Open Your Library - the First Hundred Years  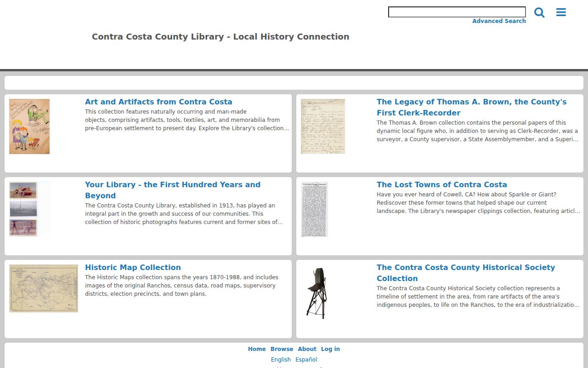coord(173,190)
